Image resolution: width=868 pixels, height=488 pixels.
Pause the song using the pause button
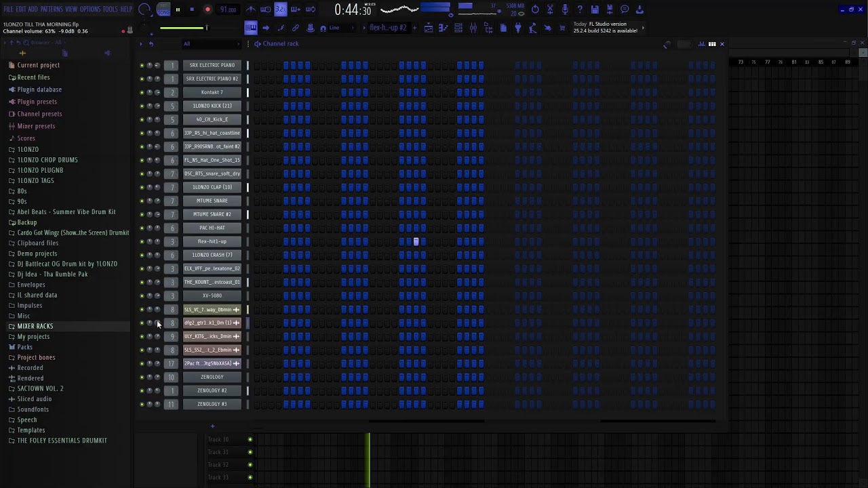pyautogui.click(x=178, y=9)
